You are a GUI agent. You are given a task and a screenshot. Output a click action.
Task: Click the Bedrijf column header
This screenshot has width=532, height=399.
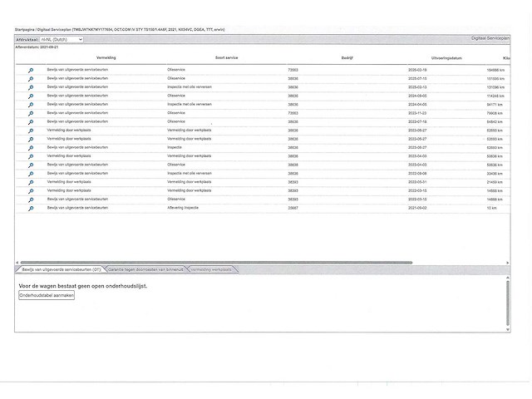pos(347,58)
